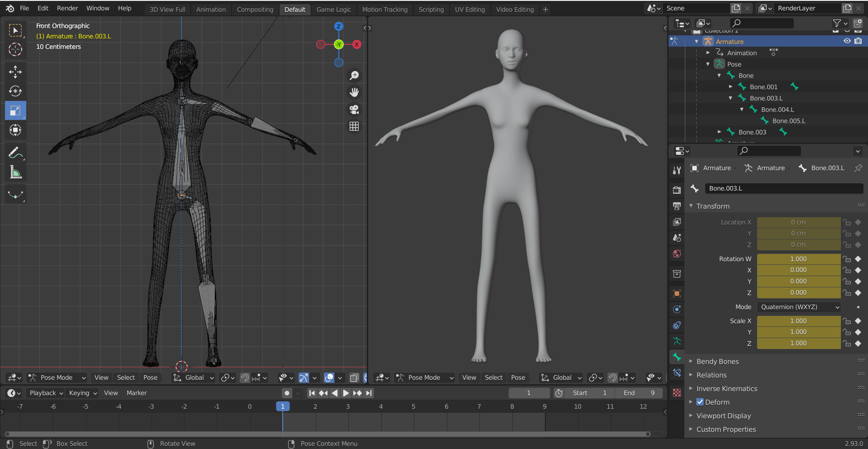Click the pin icon in properties header
Viewport: 868px width, 449px height.
coord(858,168)
